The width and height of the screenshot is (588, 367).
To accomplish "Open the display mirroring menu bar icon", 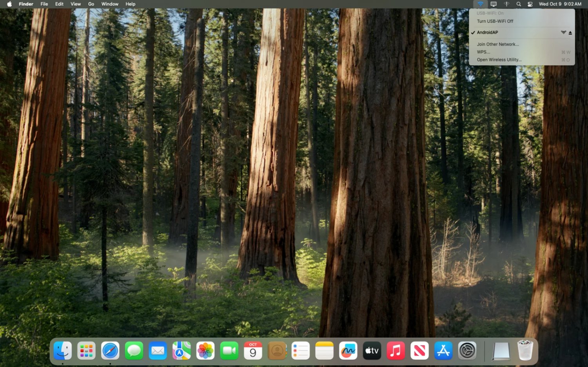I will tap(494, 4).
